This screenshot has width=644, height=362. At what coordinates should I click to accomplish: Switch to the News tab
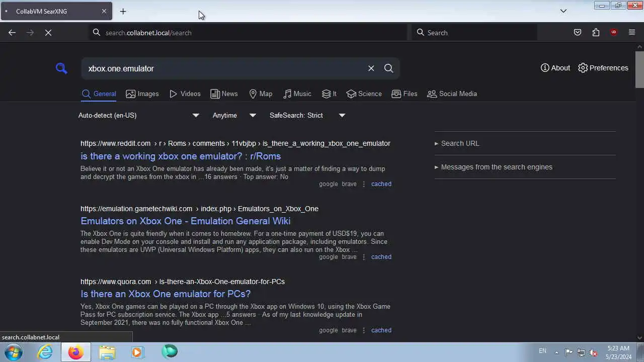(224, 94)
